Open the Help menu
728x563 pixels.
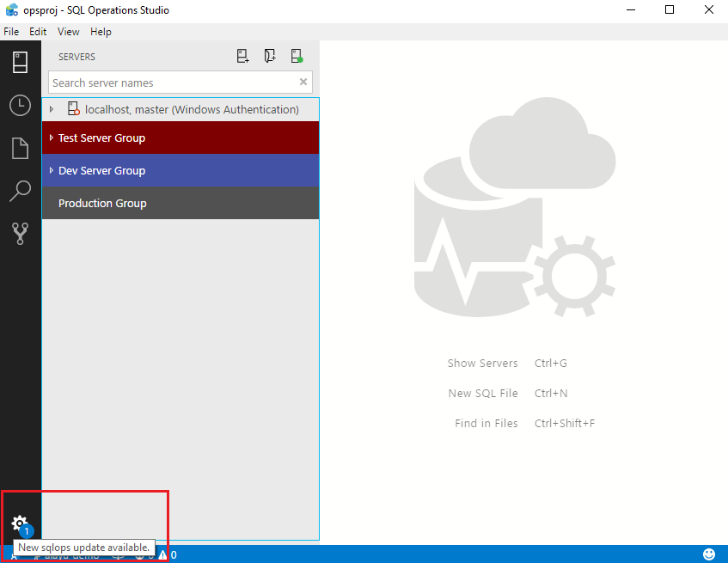pos(101,32)
